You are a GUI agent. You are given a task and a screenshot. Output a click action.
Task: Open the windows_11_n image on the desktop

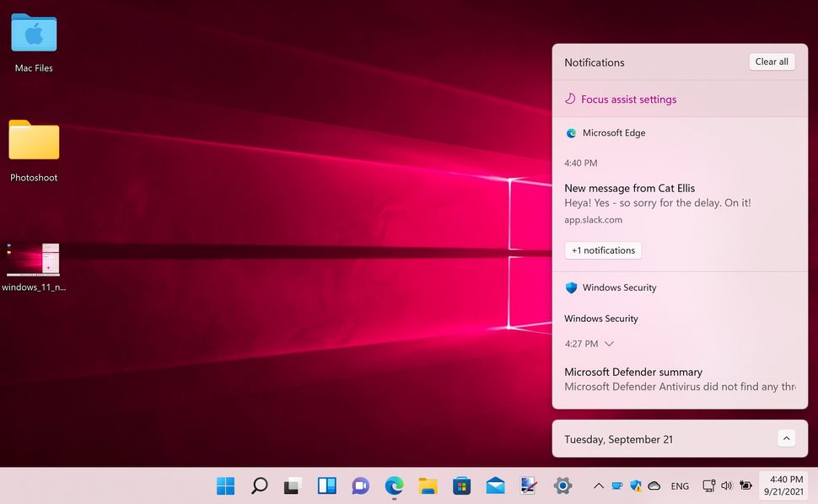[33, 260]
